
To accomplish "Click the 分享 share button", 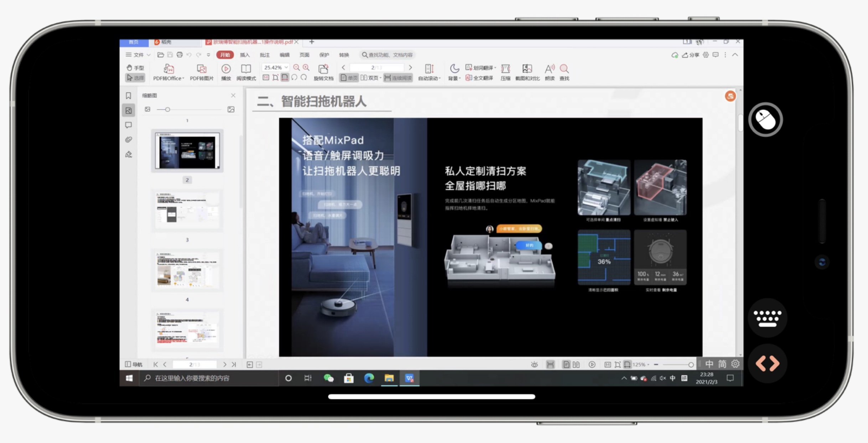I will coord(691,55).
